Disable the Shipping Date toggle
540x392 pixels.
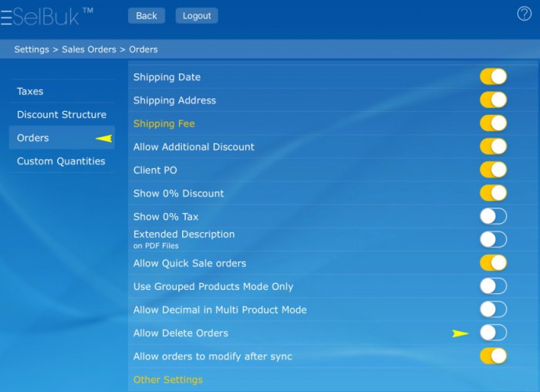493,76
